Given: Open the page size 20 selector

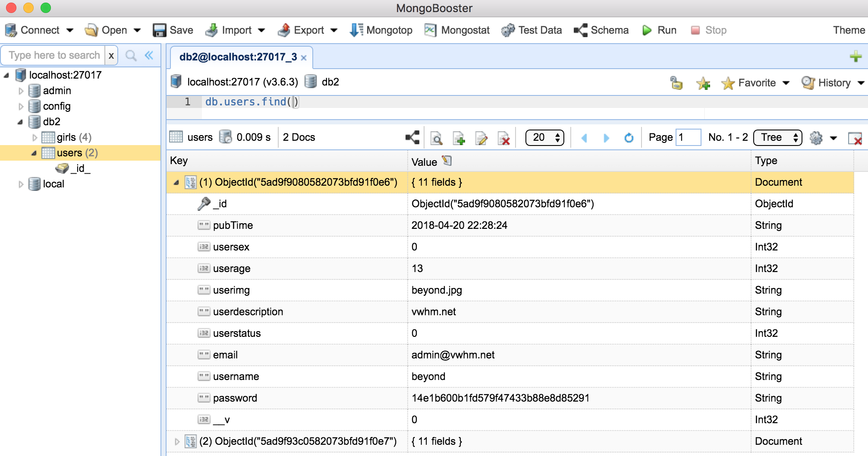Looking at the screenshot, I should pos(545,137).
